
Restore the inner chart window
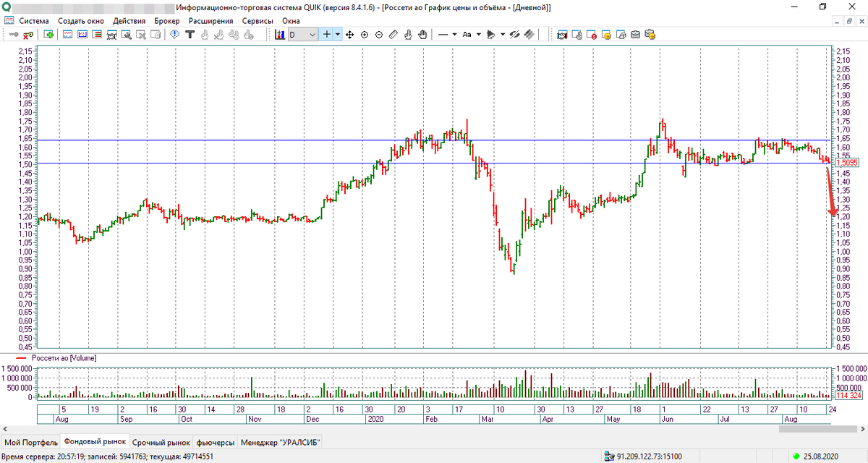tap(848, 21)
